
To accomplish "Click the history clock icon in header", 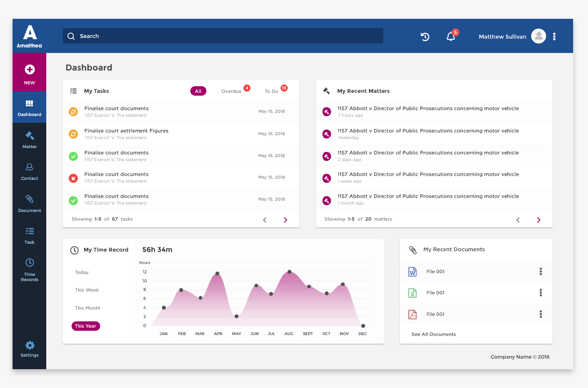I will click(425, 36).
